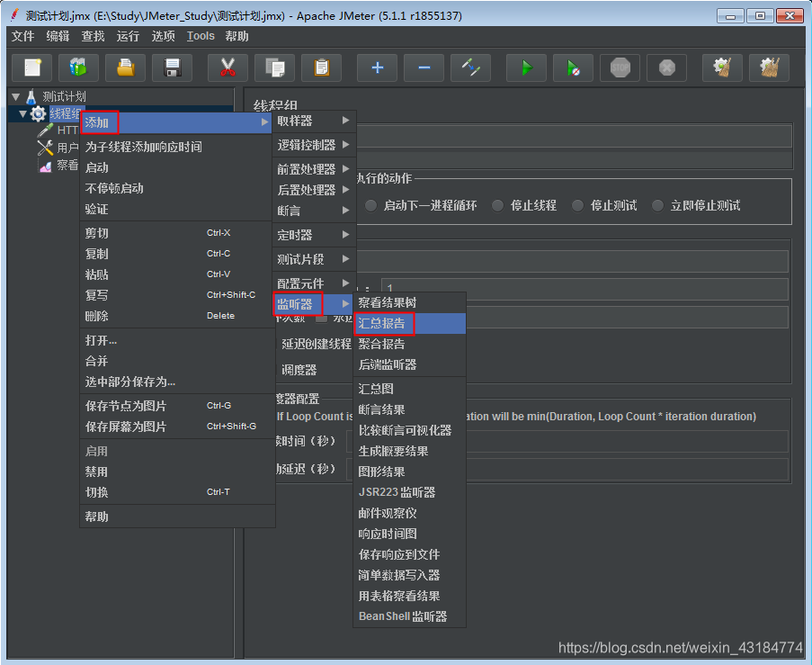The image size is (812, 665).
Task: Open the 查找 menu
Action: 93,36
